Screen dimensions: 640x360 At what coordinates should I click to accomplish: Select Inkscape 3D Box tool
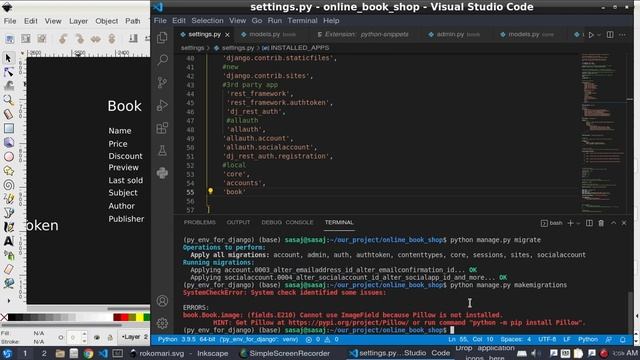tap(8, 142)
